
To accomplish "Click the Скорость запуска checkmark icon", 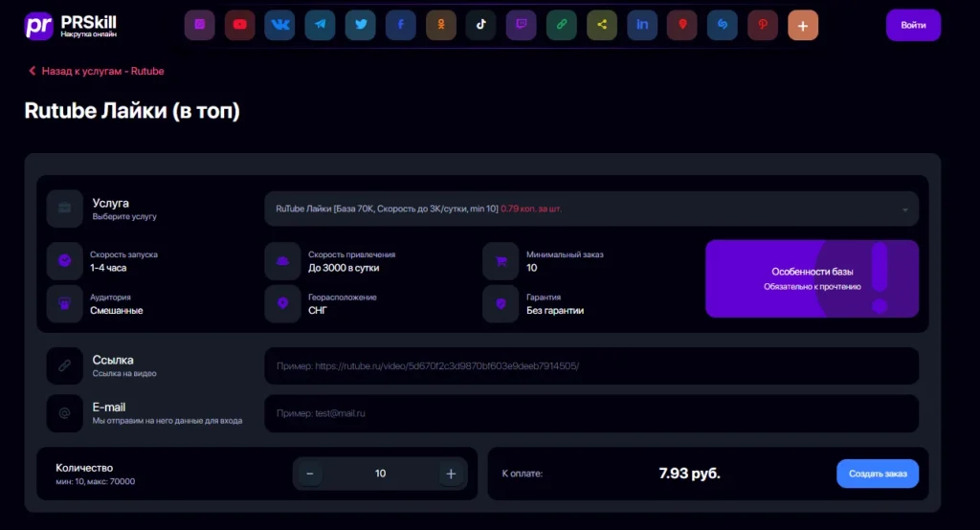I will (64, 260).
